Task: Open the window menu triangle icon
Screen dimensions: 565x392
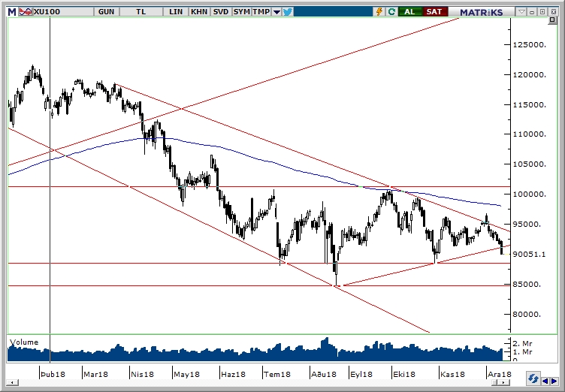Action: [x=521, y=12]
